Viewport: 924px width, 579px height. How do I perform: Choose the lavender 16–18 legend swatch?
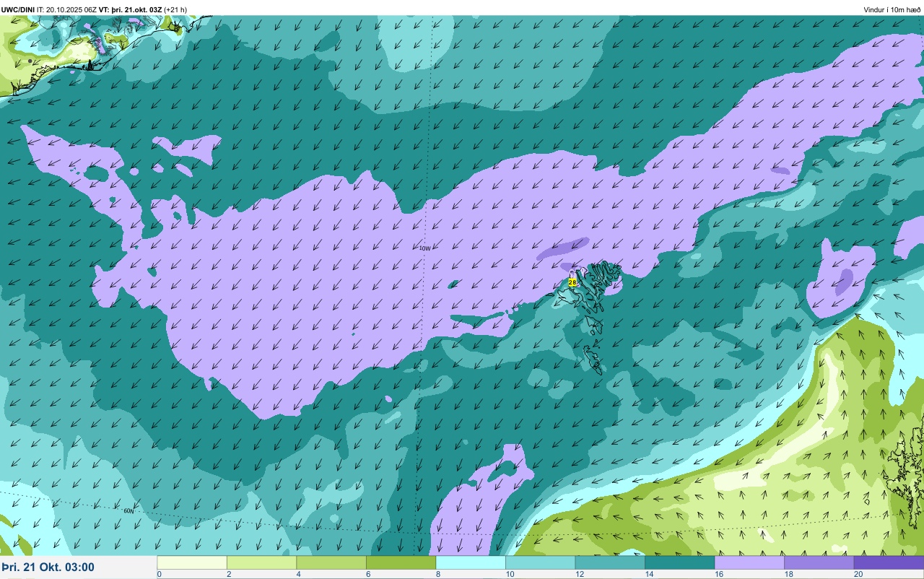point(749,562)
